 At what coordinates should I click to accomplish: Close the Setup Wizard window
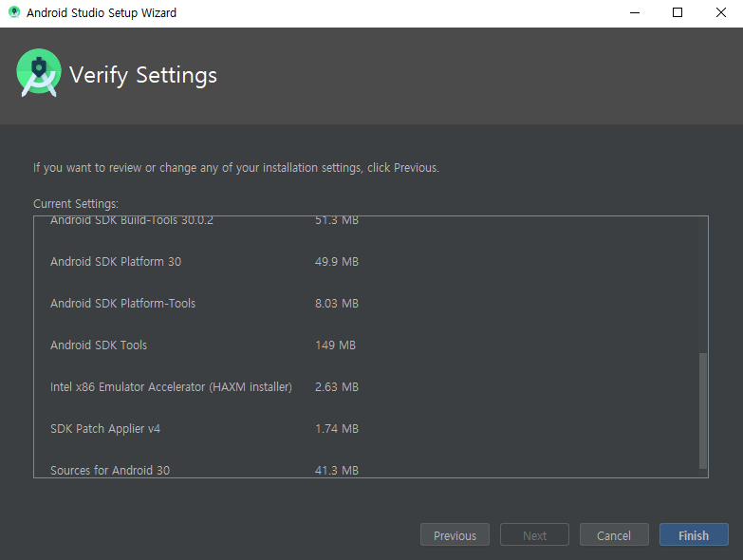coord(721,12)
